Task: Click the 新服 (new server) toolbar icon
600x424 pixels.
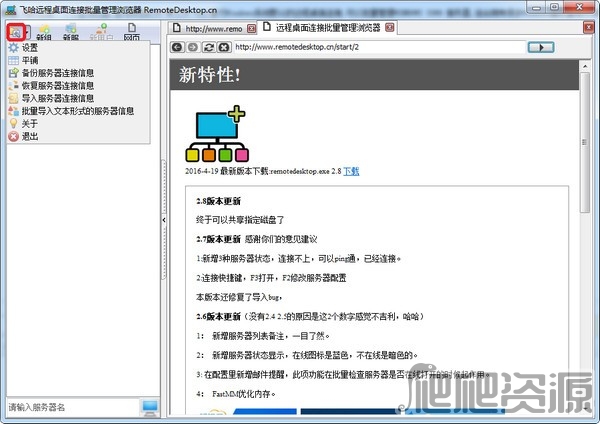Action: pos(71,32)
